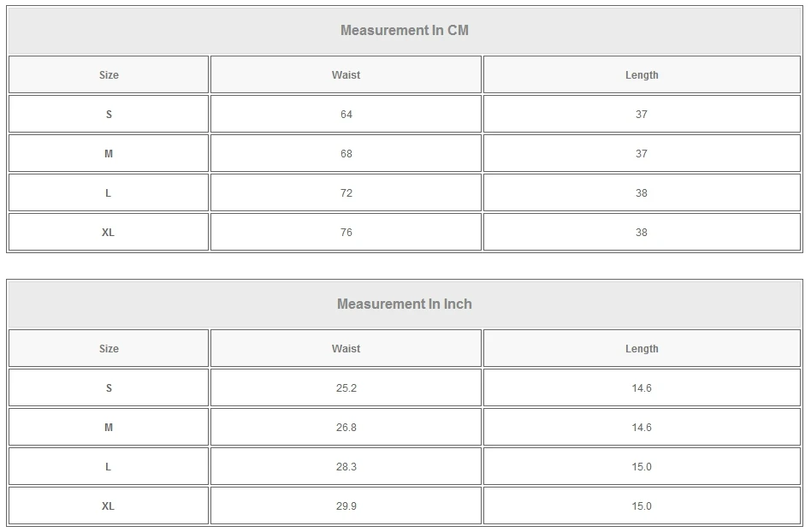Image resolution: width=811 pixels, height=532 pixels.
Task: Click the M size cell in CM table
Action: click(109, 154)
